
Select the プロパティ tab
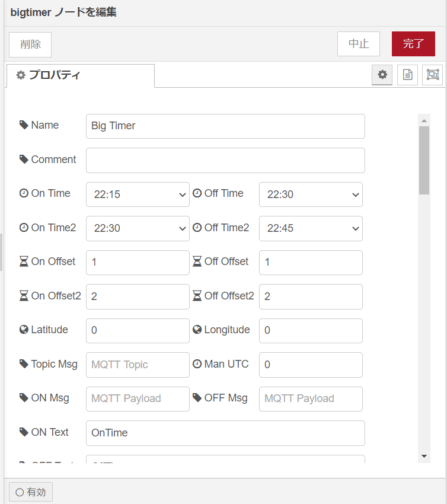pyautogui.click(x=81, y=75)
